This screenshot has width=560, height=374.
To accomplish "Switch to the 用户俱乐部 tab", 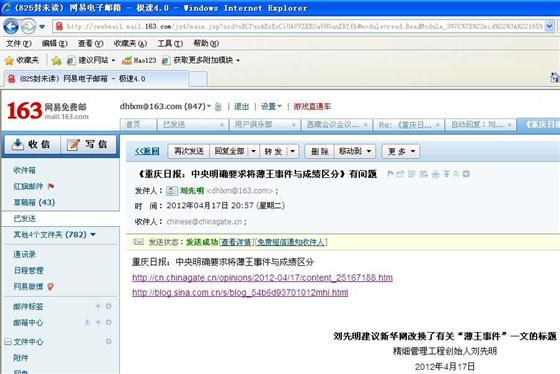I will 253,125.
